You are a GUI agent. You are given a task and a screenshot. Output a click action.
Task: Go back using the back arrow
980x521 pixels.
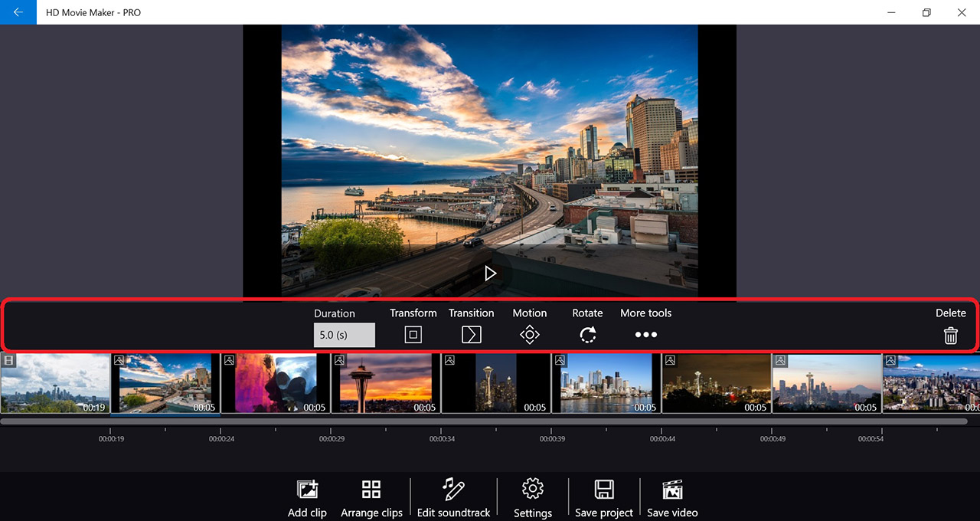pos(18,12)
